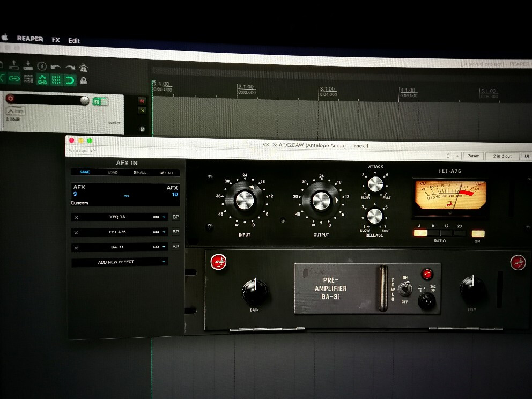Toggle the locking padlock icon
This screenshot has width=532, height=399.
(x=84, y=81)
